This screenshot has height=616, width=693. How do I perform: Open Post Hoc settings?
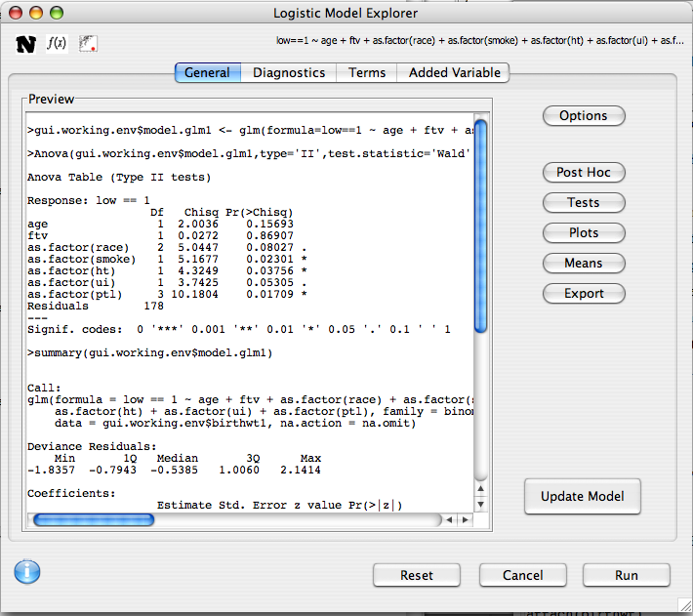[x=584, y=173]
